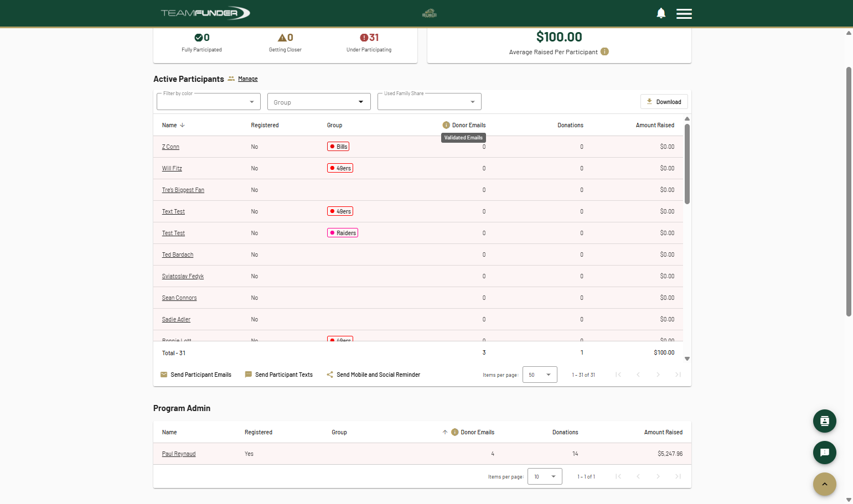
Task: Open the Used Family Share dropdown
Action: click(x=430, y=102)
